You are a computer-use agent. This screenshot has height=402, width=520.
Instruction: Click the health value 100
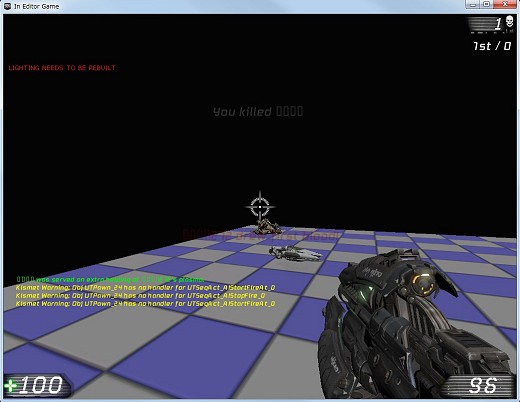[41, 385]
